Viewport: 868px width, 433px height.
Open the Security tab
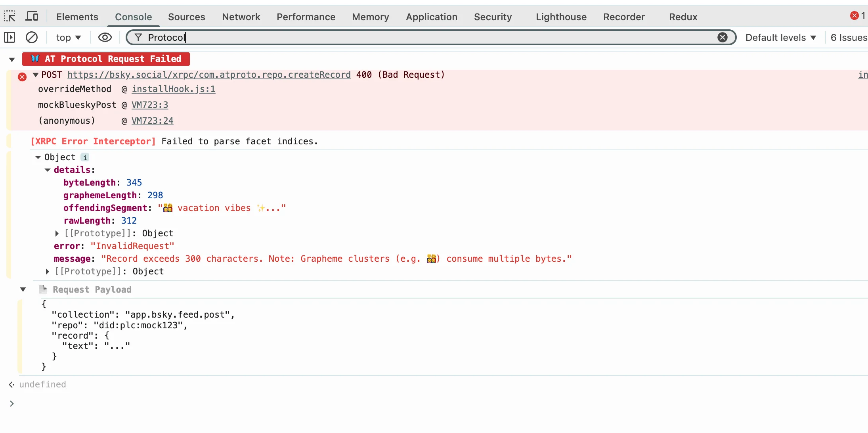[x=493, y=17]
